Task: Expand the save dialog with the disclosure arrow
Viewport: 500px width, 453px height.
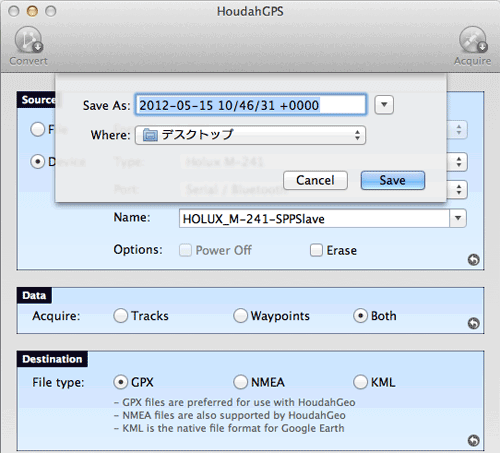Action: [x=384, y=105]
